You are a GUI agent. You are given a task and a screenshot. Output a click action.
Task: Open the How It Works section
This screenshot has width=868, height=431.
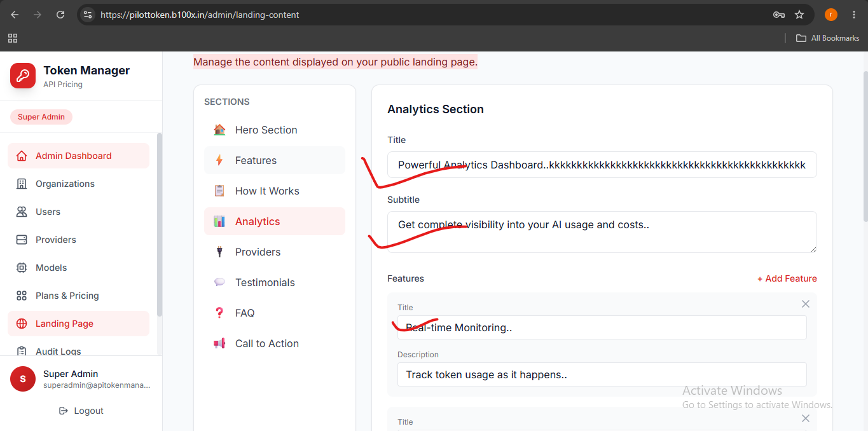pyautogui.click(x=275, y=191)
